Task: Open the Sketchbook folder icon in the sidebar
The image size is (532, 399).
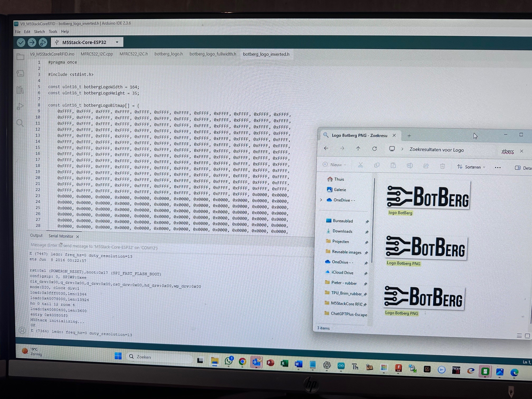Action: 20,56
